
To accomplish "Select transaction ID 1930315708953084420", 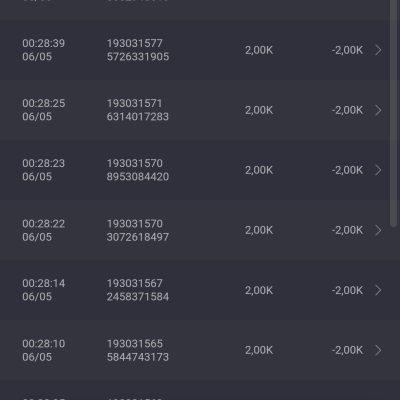I will click(x=138, y=170).
